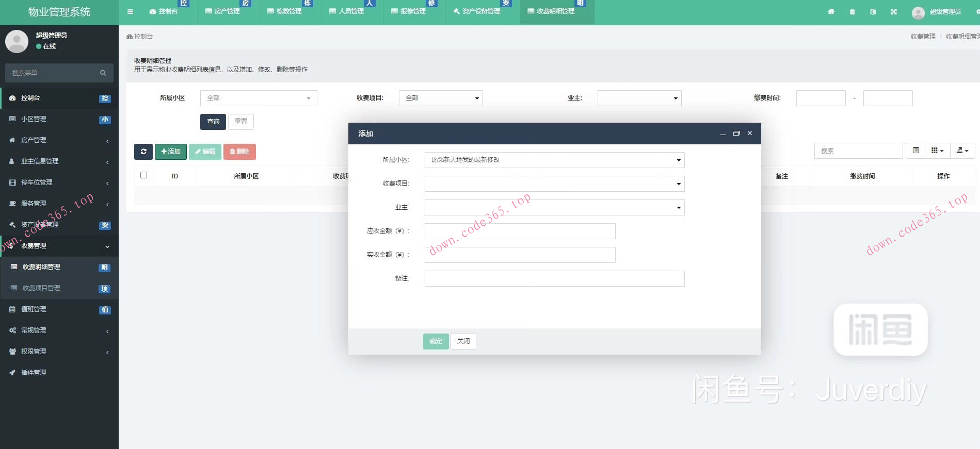Click the trash clear-cache icon in top bar
Image resolution: width=980 pixels, height=449 pixels.
pyautogui.click(x=852, y=11)
